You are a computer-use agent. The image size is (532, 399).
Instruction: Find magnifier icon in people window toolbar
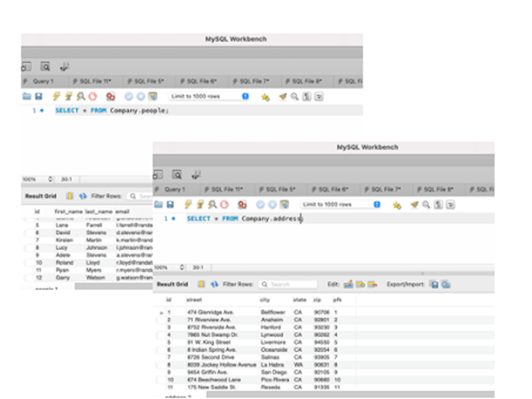click(294, 97)
